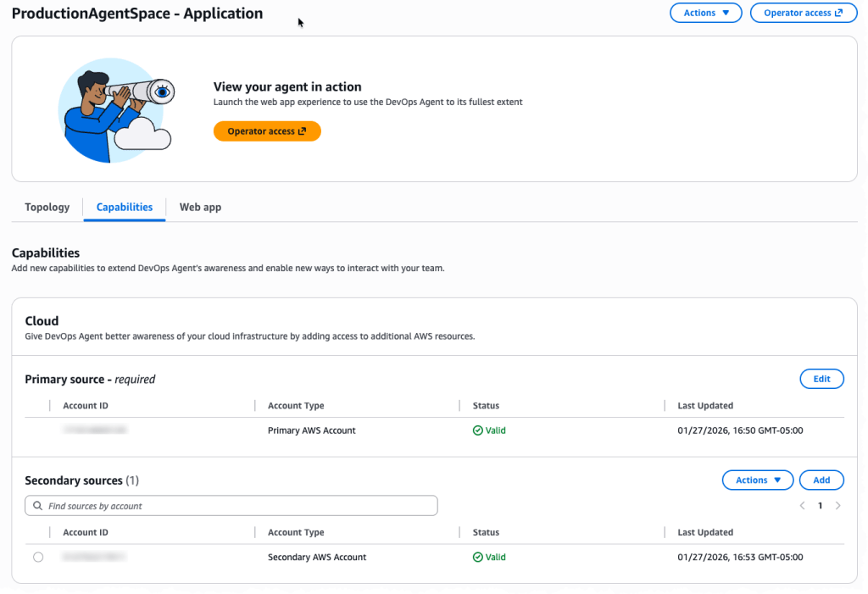Click the search magnifier icon in the sources filter
This screenshot has width=868, height=594.
click(x=37, y=506)
